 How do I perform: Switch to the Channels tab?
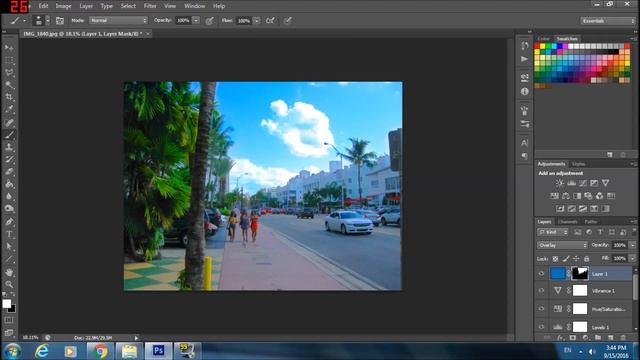point(567,222)
